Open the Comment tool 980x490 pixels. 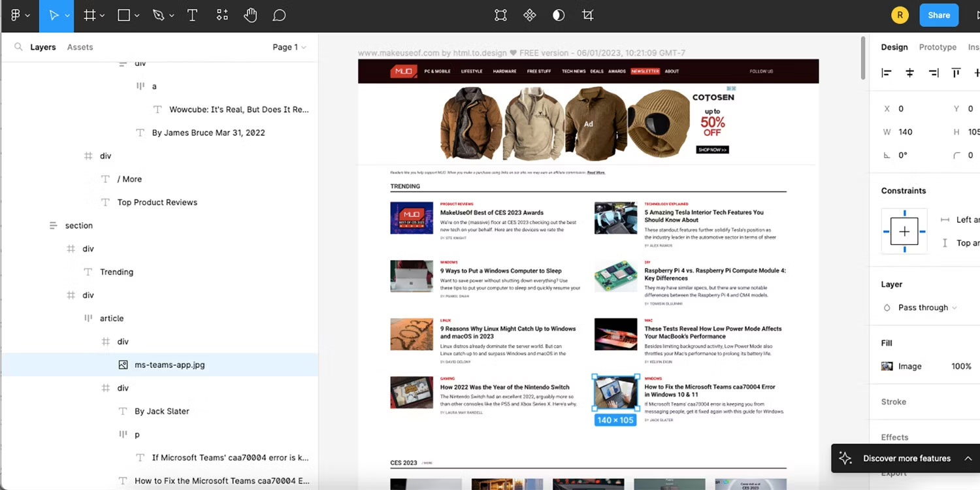[279, 16]
